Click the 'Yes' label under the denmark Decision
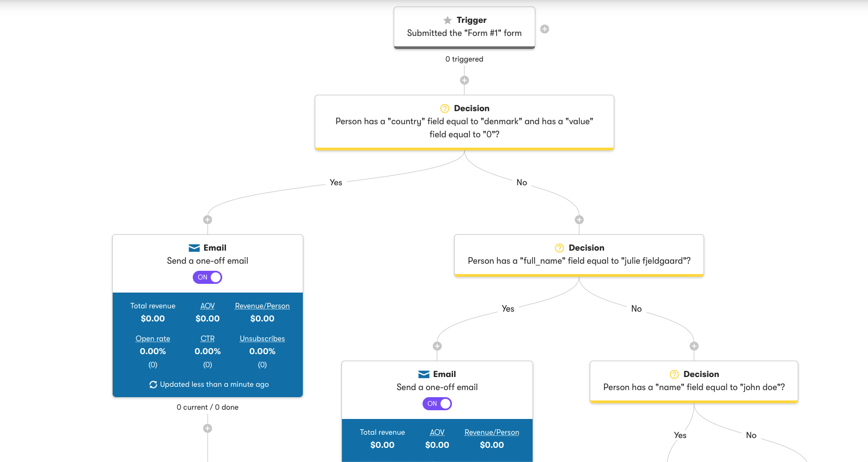Viewport: 868px width, 462px height. click(x=336, y=183)
